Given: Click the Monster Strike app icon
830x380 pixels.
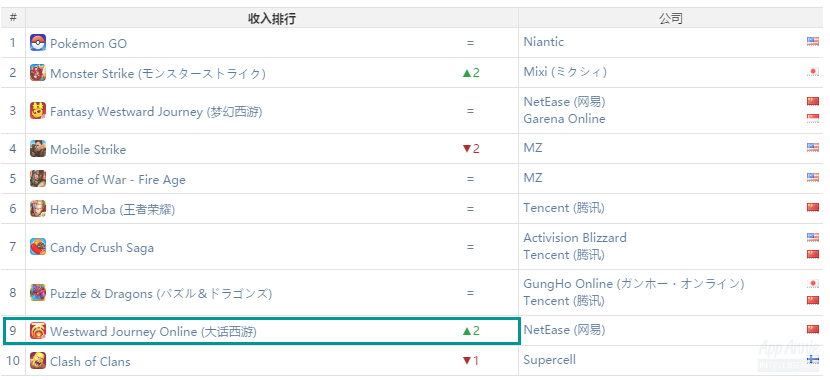Looking at the screenshot, I should (38, 73).
